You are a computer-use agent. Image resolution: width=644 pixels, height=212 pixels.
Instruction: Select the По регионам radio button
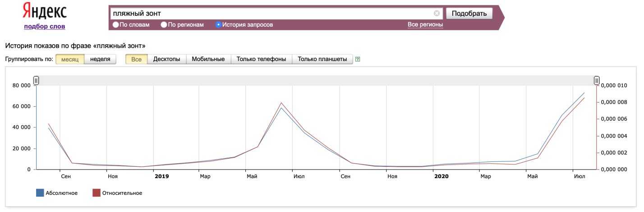164,25
